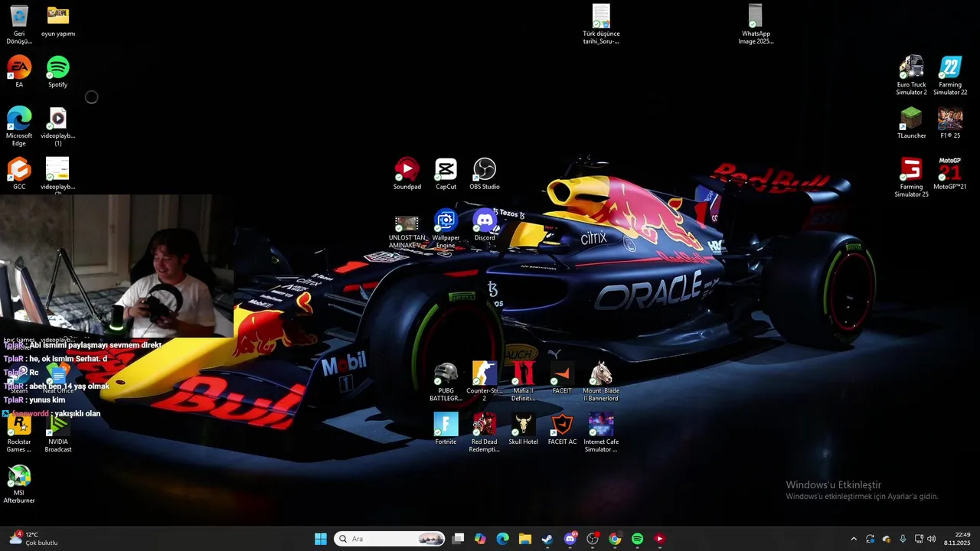
Task: Open the Microsoft Edge desktop shortcut
Action: point(19,126)
